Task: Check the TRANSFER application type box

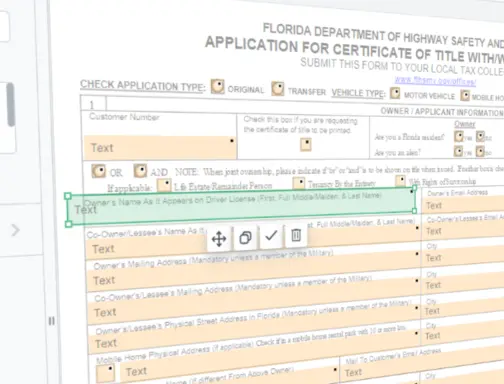Action: pyautogui.click(x=278, y=89)
